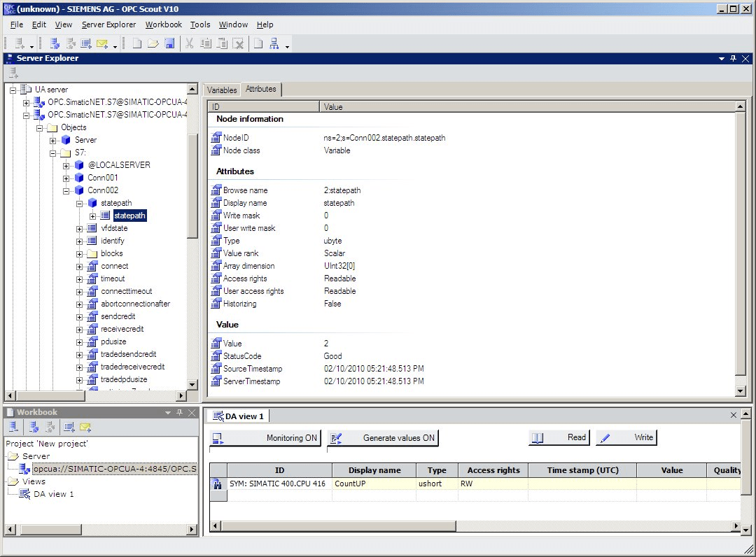Select the DA view 1 tab
This screenshot has width=756, height=557.
pyautogui.click(x=239, y=416)
